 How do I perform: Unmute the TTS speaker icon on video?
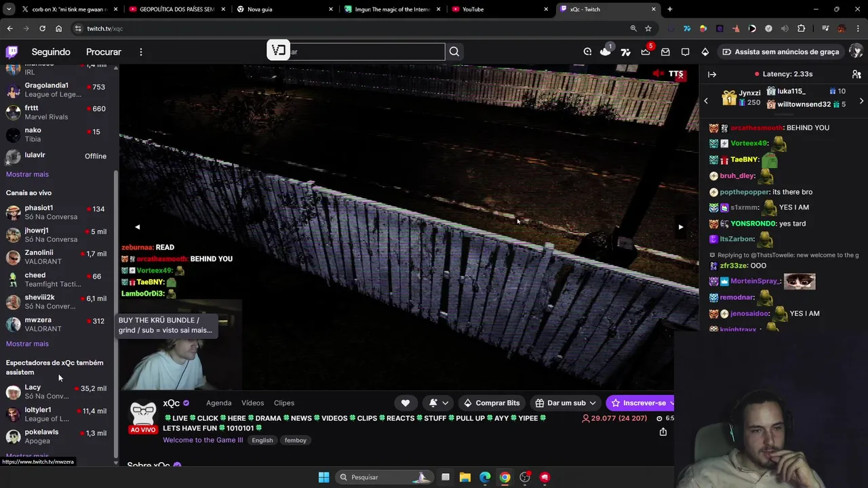(x=658, y=73)
